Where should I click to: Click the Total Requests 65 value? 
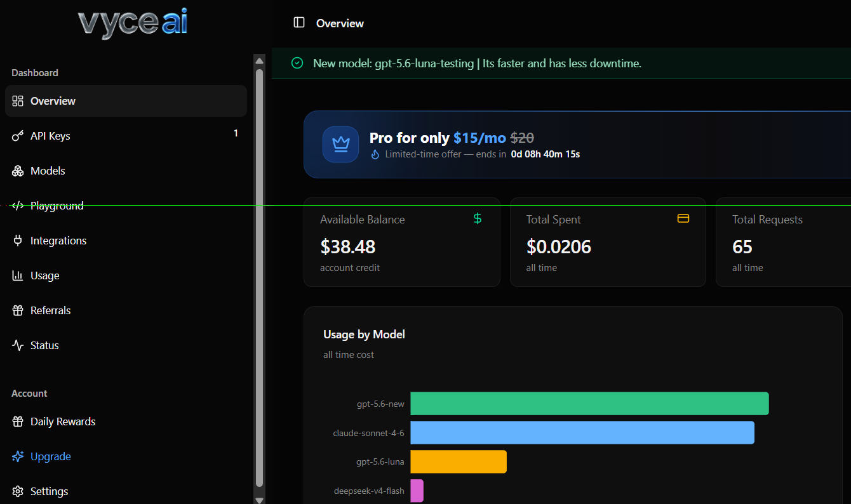click(742, 246)
